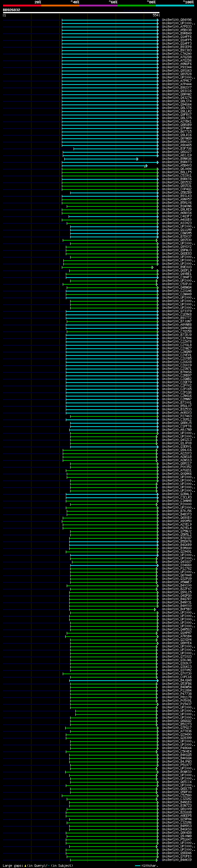Open hit UniRef100_B9IEP8
The height and width of the screenshot is (868, 197).
coord(177,47)
